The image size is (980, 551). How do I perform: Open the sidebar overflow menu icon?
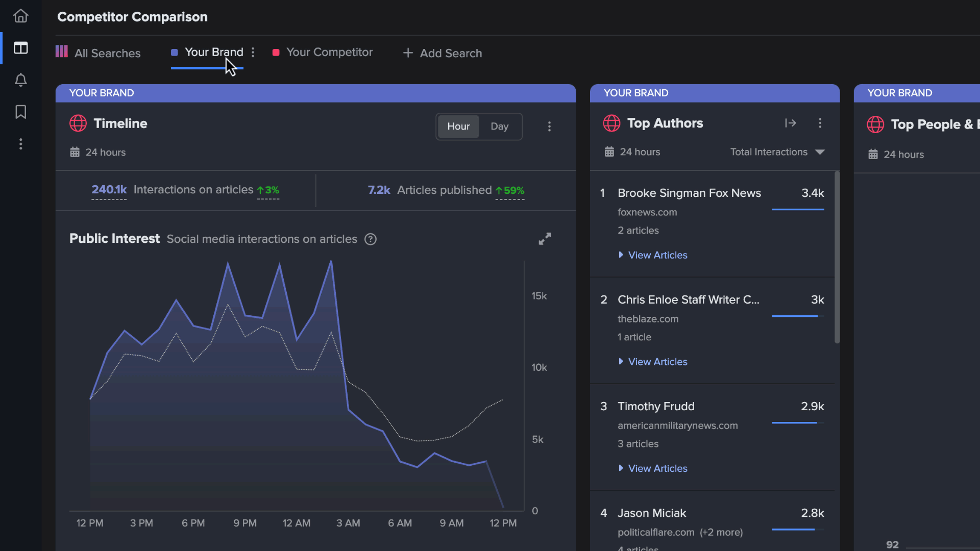coord(20,144)
